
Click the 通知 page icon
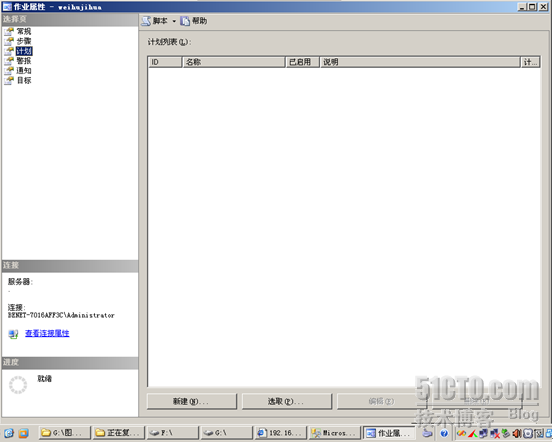point(9,71)
